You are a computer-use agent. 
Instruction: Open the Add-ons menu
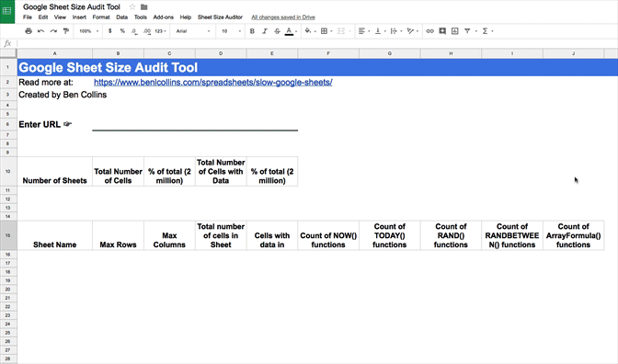164,17
